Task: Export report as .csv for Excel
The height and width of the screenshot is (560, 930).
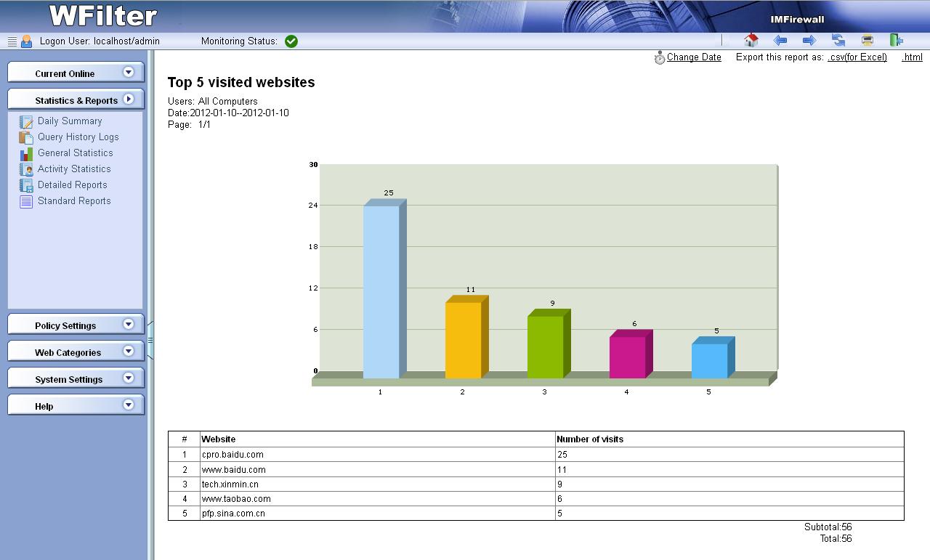Action: [x=857, y=57]
